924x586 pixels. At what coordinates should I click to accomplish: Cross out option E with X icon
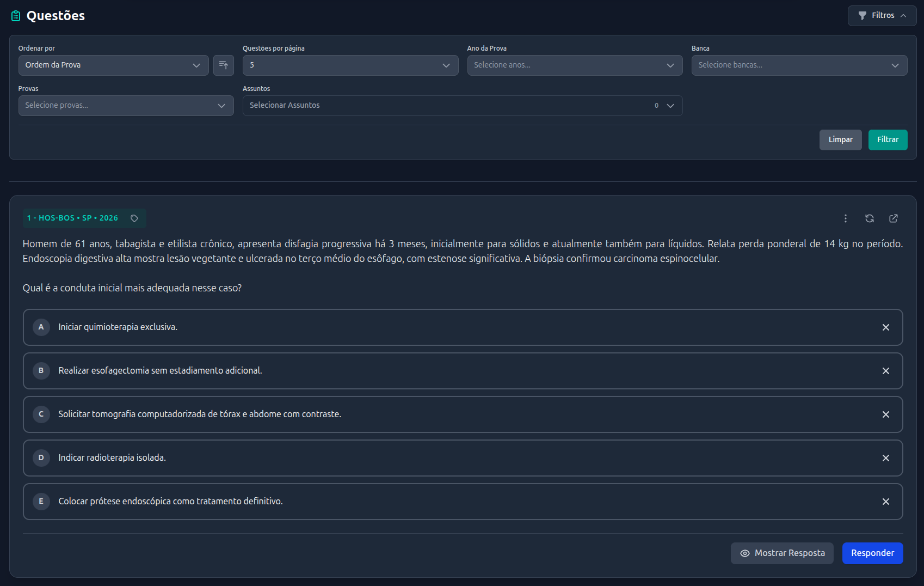pyautogui.click(x=885, y=502)
